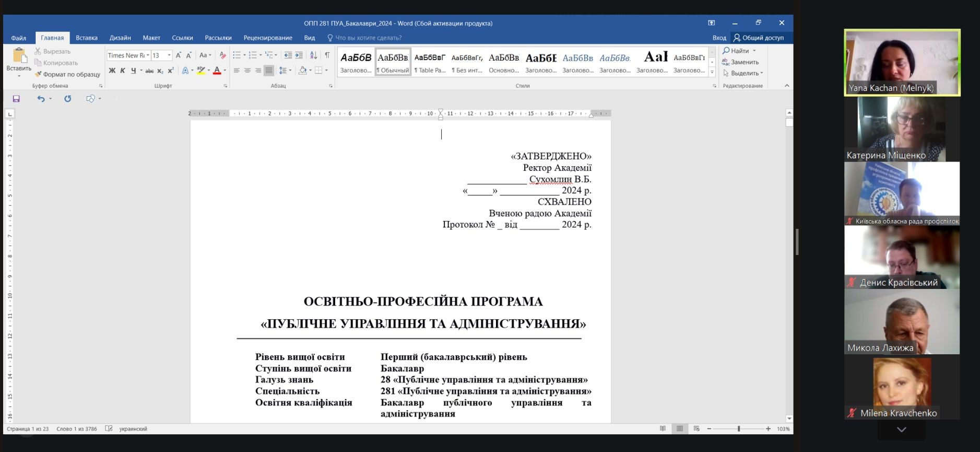
Task: Toggle italic with the К button
Action: tap(123, 71)
